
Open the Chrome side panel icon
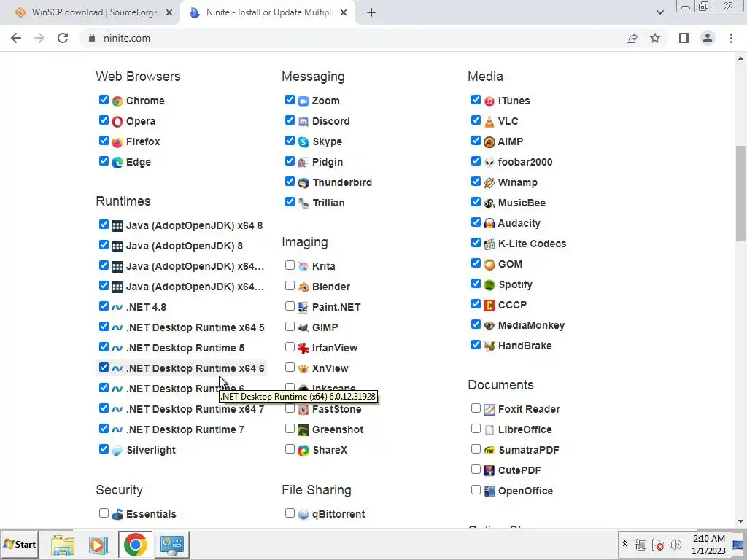pos(684,38)
